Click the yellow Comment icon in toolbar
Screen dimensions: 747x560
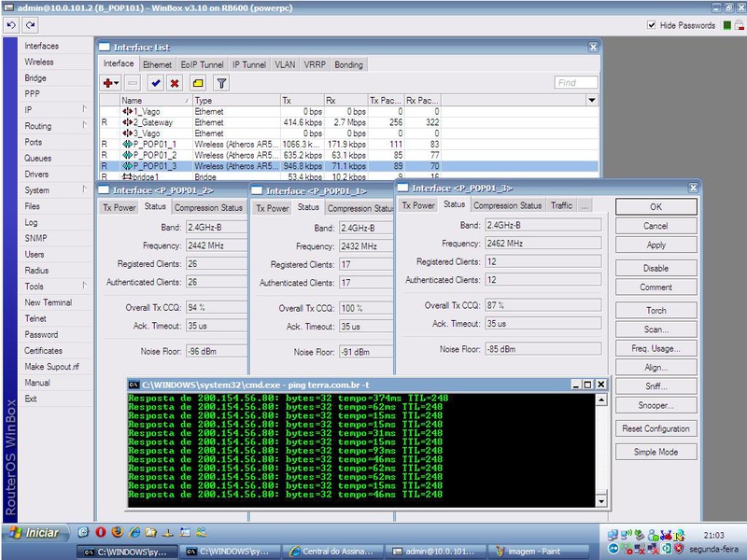point(198,83)
